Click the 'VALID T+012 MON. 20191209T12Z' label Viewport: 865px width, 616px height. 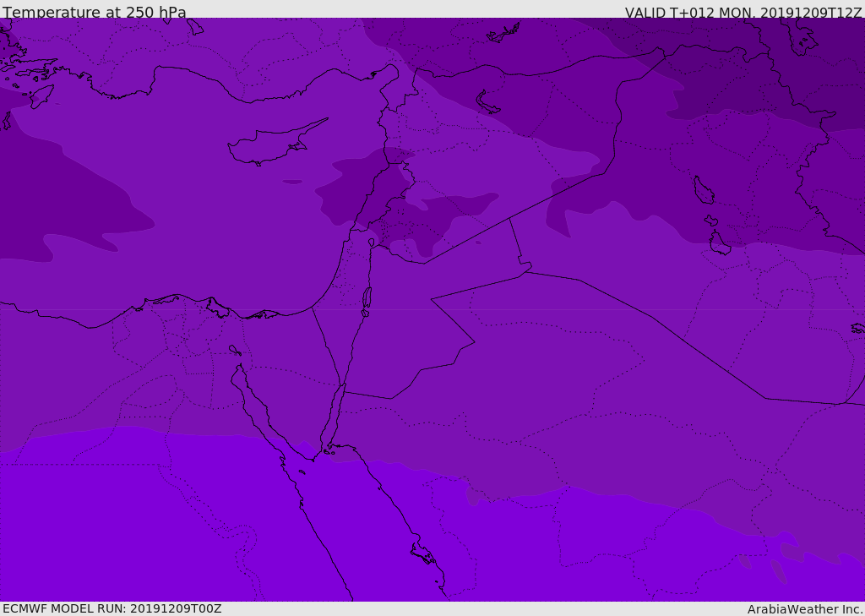[x=743, y=12]
